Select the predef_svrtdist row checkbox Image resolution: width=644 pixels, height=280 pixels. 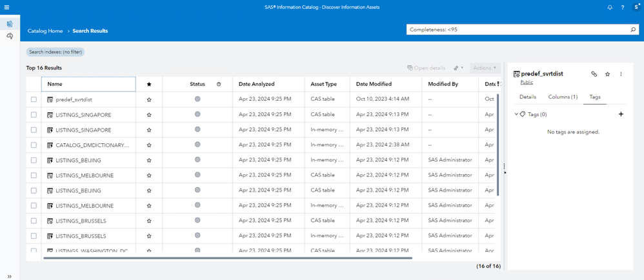34,99
